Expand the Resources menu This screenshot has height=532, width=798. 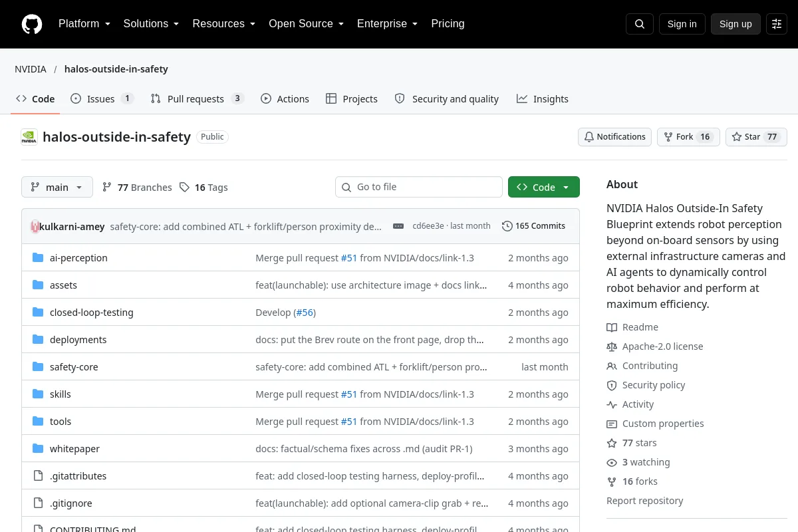pos(224,24)
